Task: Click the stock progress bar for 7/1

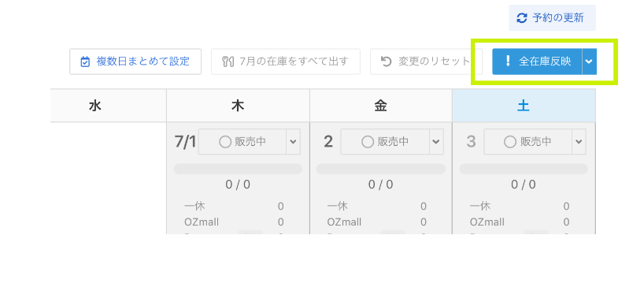Action: 238,169
